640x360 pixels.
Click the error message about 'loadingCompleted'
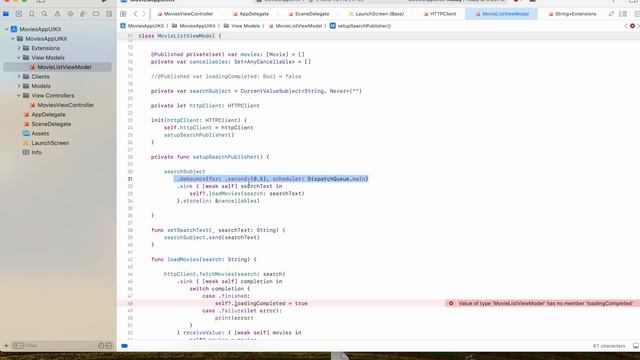(x=546, y=303)
